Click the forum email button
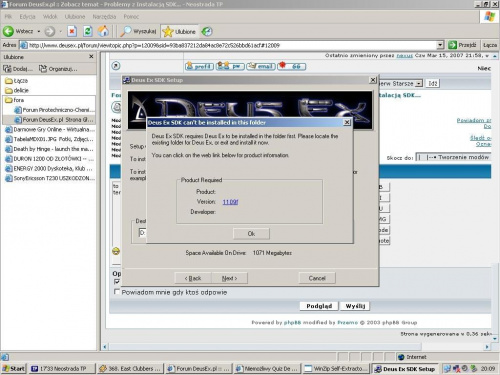Image resolution: width=500 pixels, height=375 pixels. 261,66
